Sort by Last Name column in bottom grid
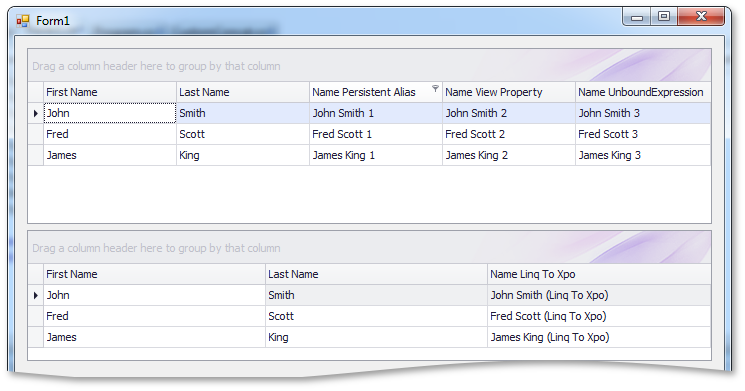The width and height of the screenshot is (745, 391). click(376, 274)
